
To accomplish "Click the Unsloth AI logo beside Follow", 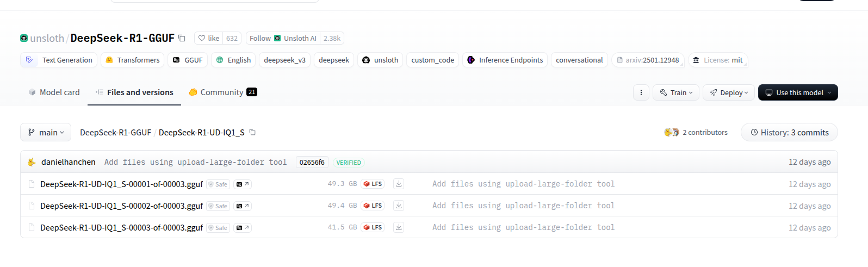I will click(277, 38).
